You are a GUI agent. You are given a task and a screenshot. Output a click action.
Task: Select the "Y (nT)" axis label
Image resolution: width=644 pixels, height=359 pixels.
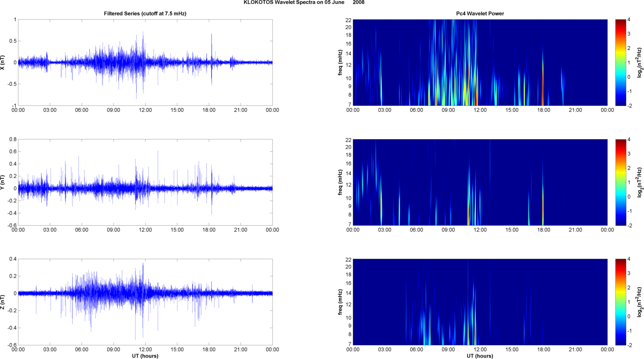(3, 182)
